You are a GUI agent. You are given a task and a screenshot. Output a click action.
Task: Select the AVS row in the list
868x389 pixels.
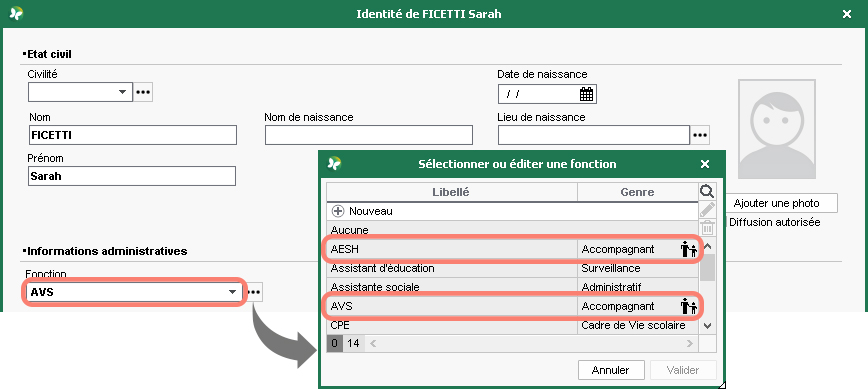click(512, 306)
